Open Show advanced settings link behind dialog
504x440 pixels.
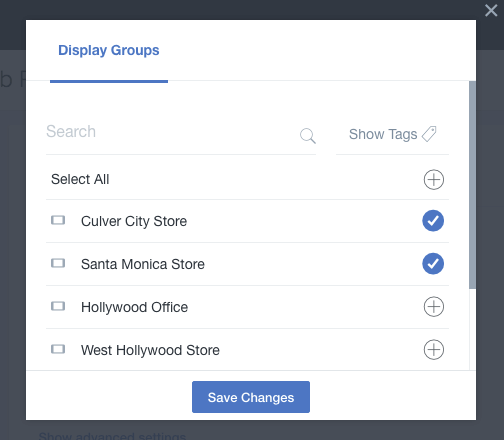[112, 436]
